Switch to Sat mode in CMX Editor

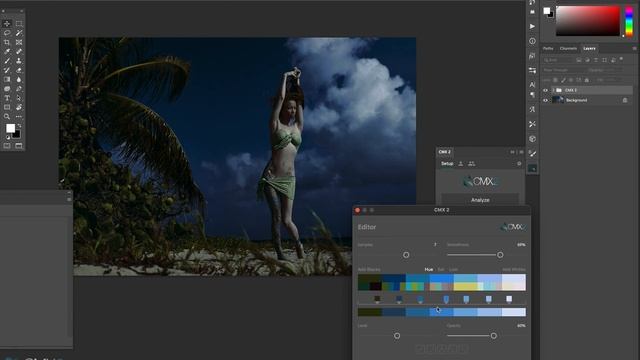[x=441, y=269]
